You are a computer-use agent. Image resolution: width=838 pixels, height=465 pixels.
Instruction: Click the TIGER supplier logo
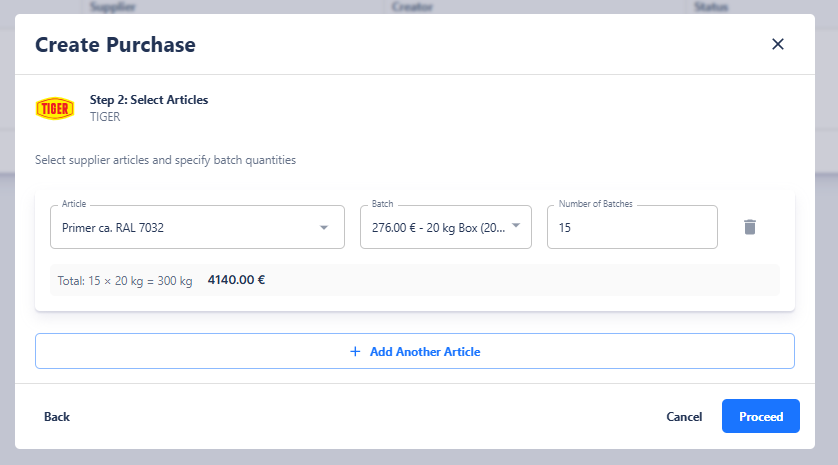(x=55, y=108)
